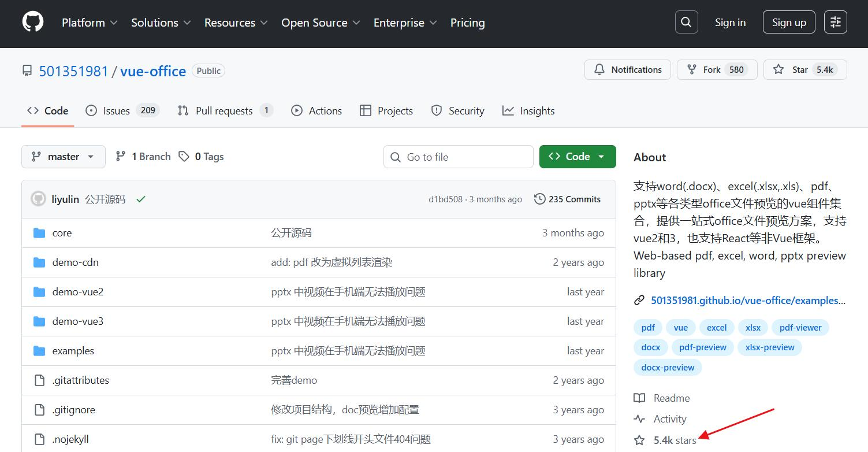Viewport: 868px width, 452px height.
Task: Open the 501351981.github.io examples website link
Action: tap(748, 301)
